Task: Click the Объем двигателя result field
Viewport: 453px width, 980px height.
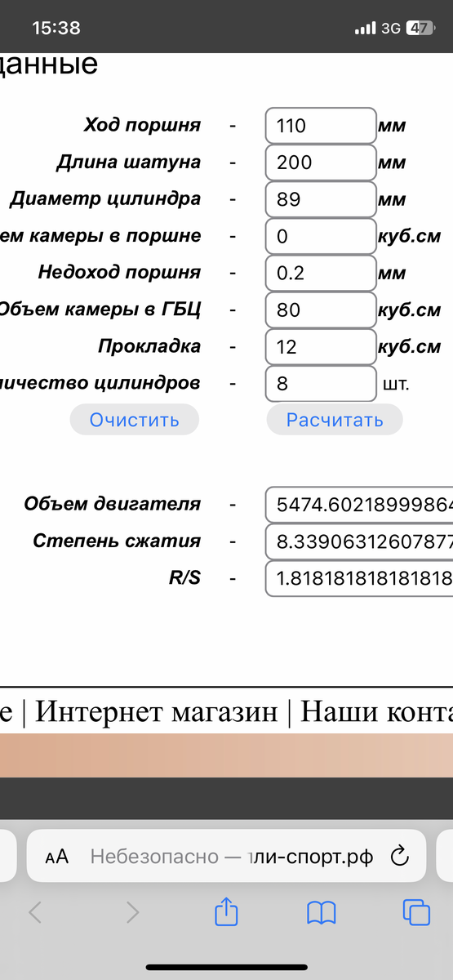Action: [359, 505]
